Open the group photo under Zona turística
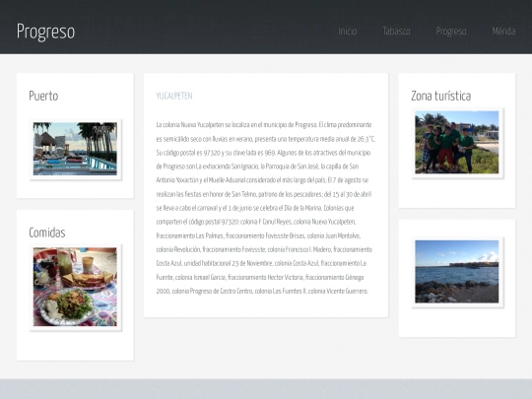This screenshot has width=532, height=399. click(457, 142)
